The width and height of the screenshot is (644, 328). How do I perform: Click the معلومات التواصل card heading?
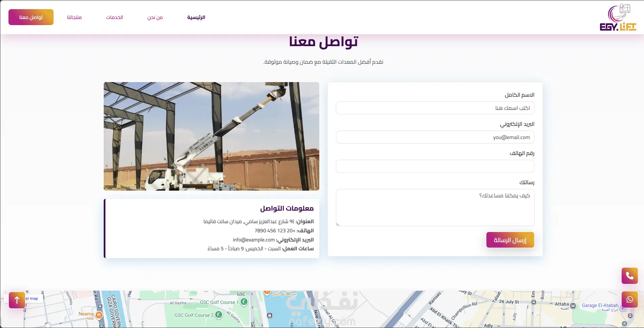(x=287, y=208)
